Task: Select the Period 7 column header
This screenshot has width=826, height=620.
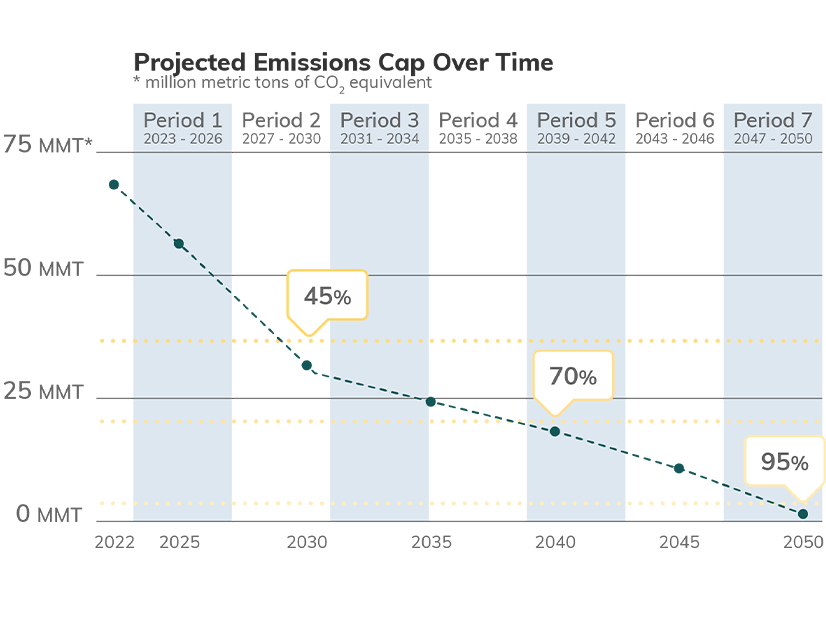Action: click(x=773, y=128)
